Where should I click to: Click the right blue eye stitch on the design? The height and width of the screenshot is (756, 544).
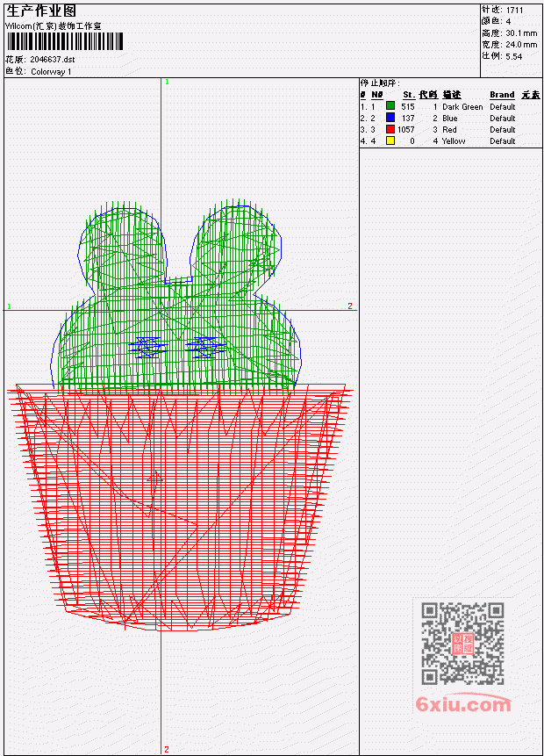click(x=206, y=347)
